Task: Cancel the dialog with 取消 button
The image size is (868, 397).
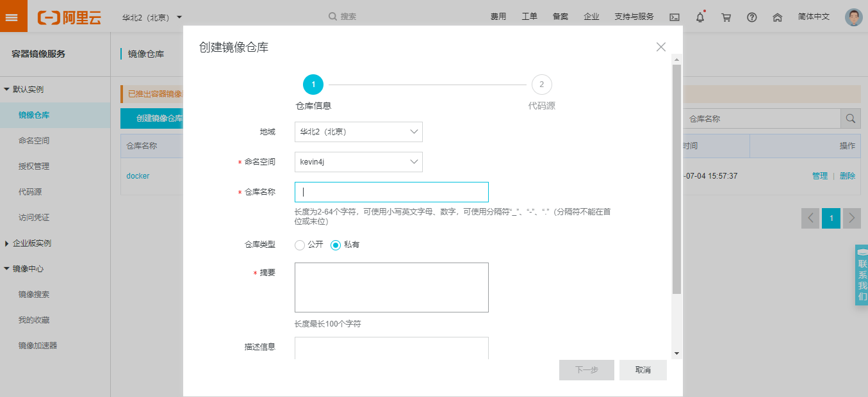Action: (643, 369)
